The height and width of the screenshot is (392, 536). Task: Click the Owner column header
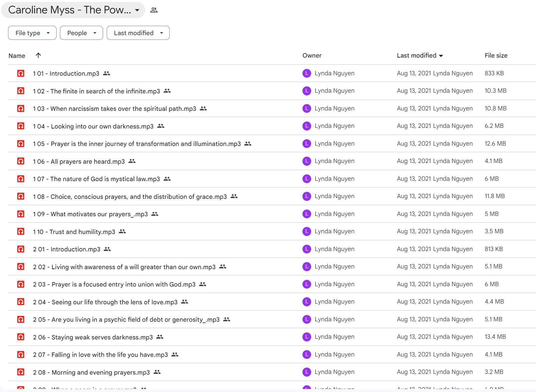coord(312,56)
